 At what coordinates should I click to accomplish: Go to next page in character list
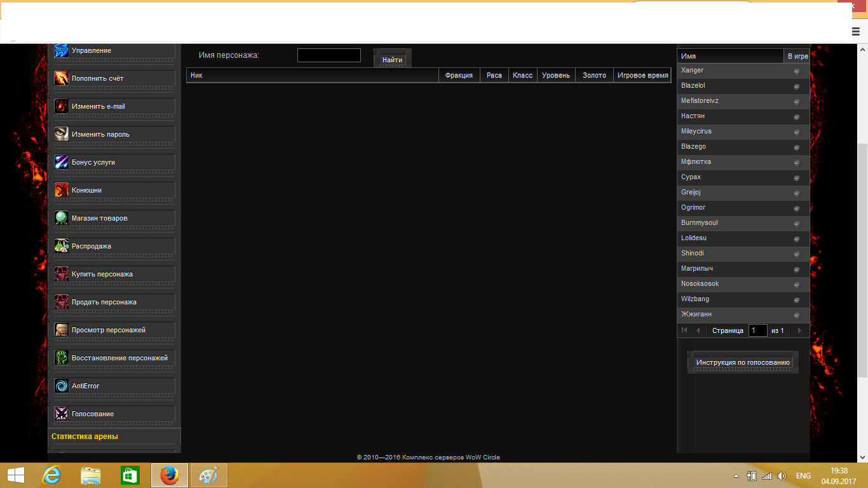click(x=799, y=330)
